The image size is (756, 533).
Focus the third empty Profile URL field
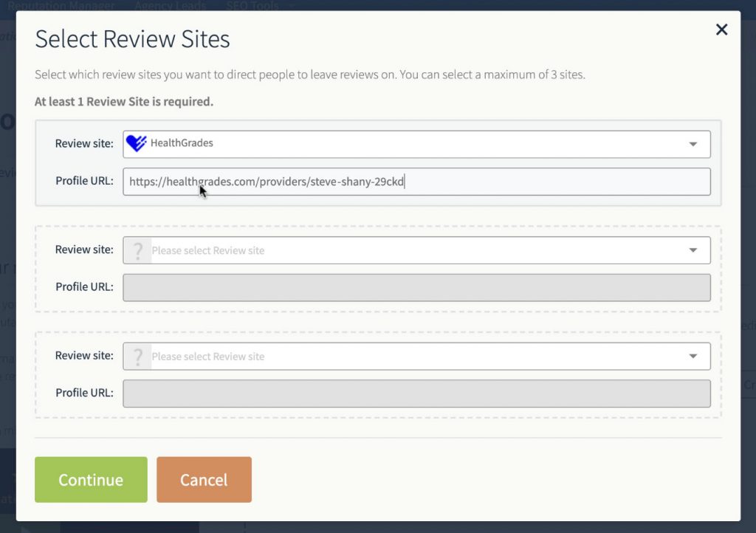[416, 393]
